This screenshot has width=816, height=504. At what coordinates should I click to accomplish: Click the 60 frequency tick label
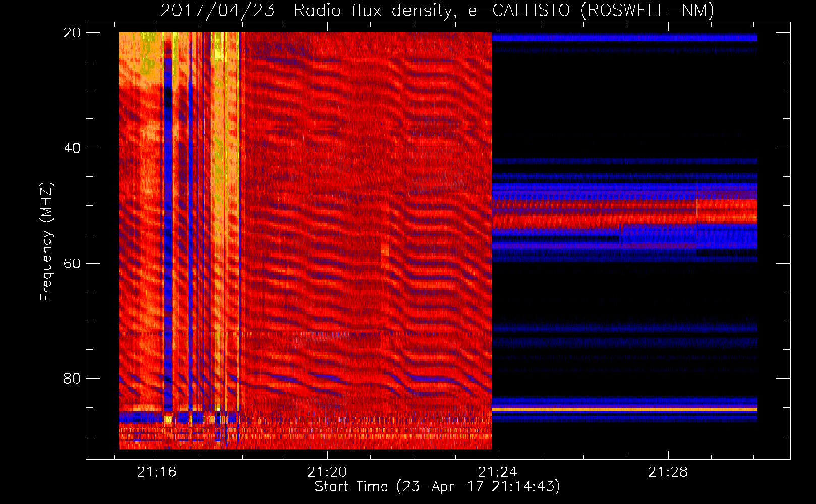[x=72, y=264]
